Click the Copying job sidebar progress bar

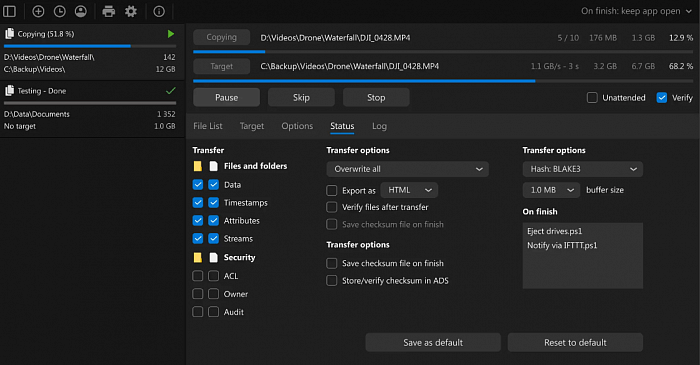90,46
